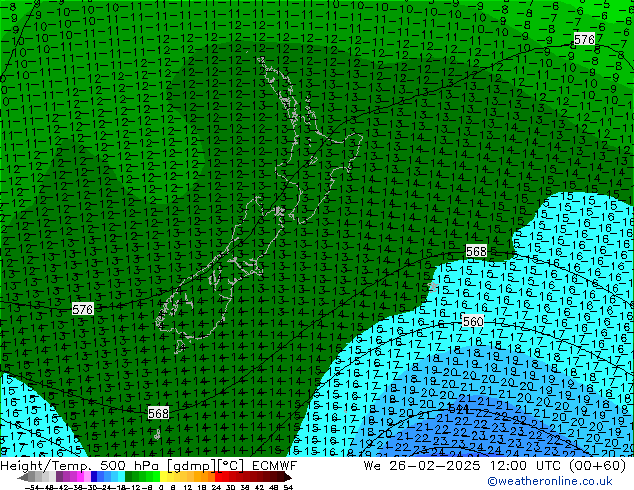Screen dimensions: 634x490
Task: Click the 576 contour label west of South Island
Action: pyautogui.click(x=82, y=309)
